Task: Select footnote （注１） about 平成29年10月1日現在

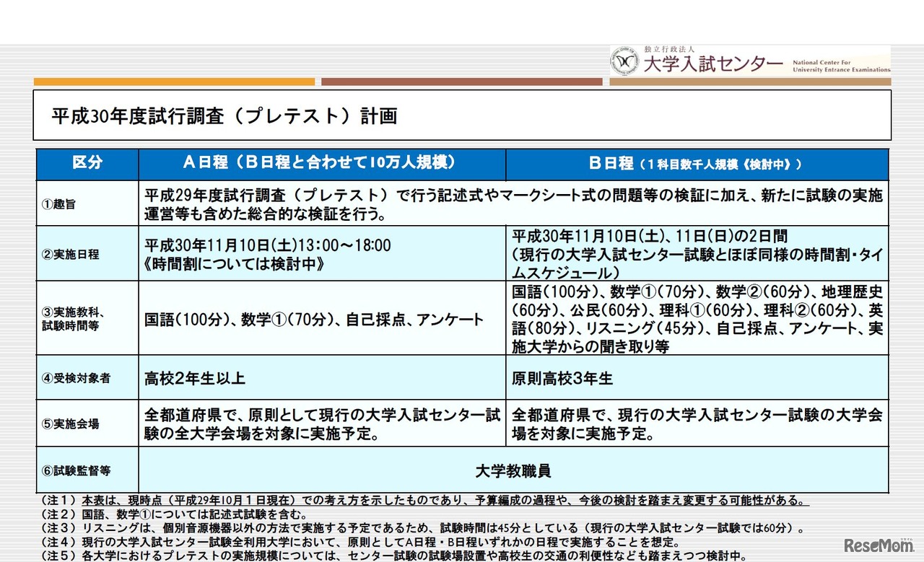Action: coord(423,501)
